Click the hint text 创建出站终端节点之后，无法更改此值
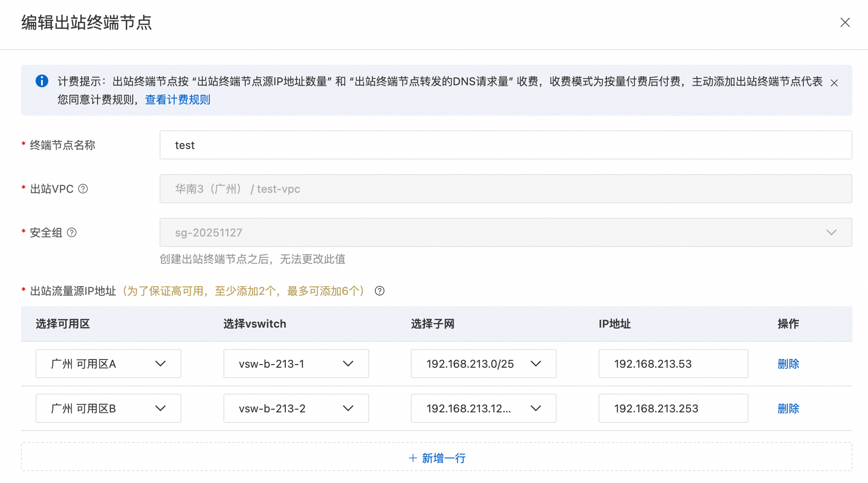This screenshot has height=483, width=868. coord(253,259)
